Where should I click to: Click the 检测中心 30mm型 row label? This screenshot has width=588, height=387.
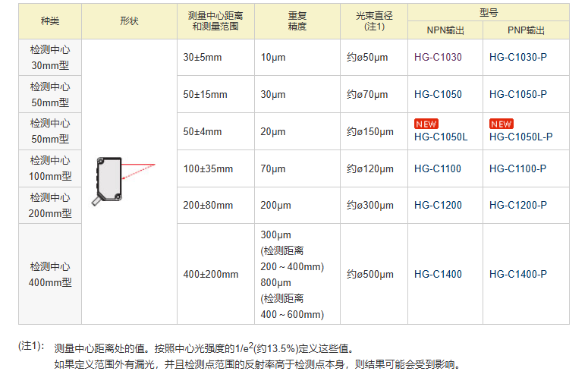(50, 58)
